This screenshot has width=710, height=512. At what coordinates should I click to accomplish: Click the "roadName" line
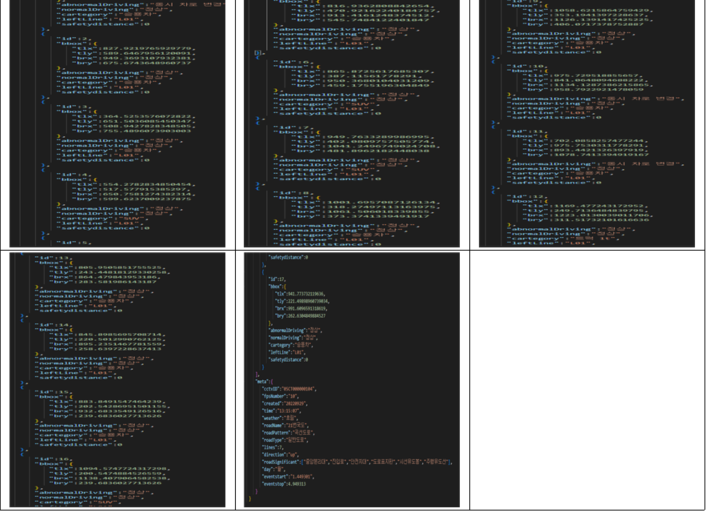(x=285, y=425)
